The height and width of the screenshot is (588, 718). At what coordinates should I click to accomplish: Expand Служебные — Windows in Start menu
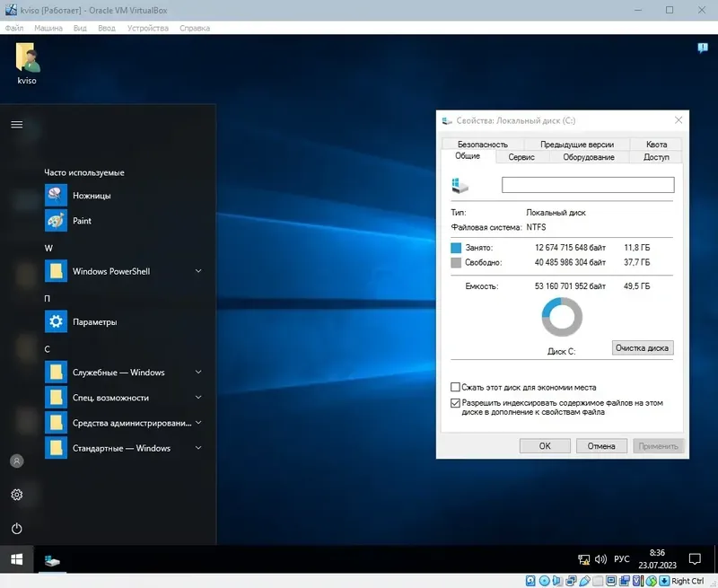199,372
